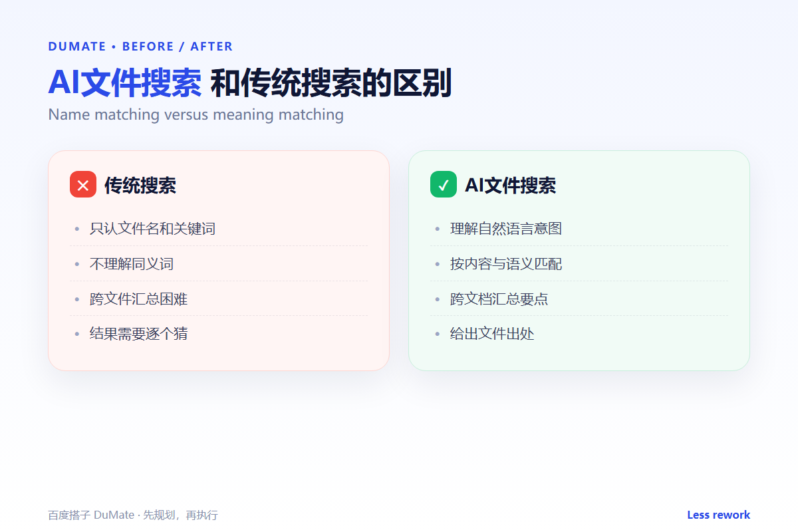The image size is (798, 532).
Task: Click the text 跨文件汇总困难
Action: tap(138, 299)
